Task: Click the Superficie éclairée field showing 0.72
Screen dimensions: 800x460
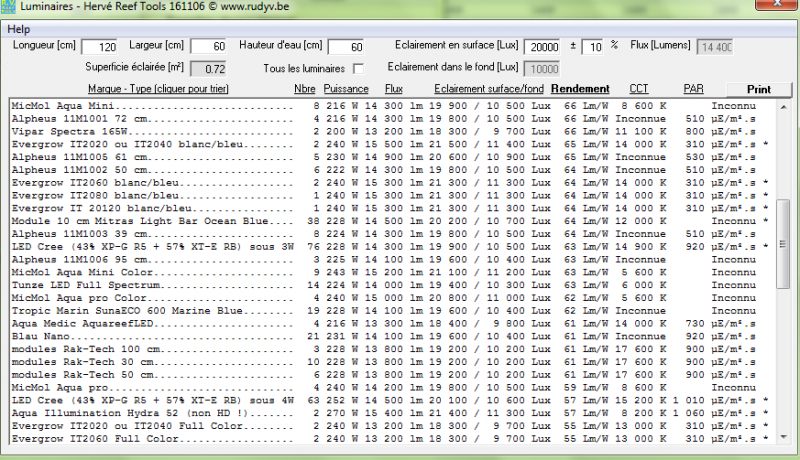Action: [x=208, y=69]
